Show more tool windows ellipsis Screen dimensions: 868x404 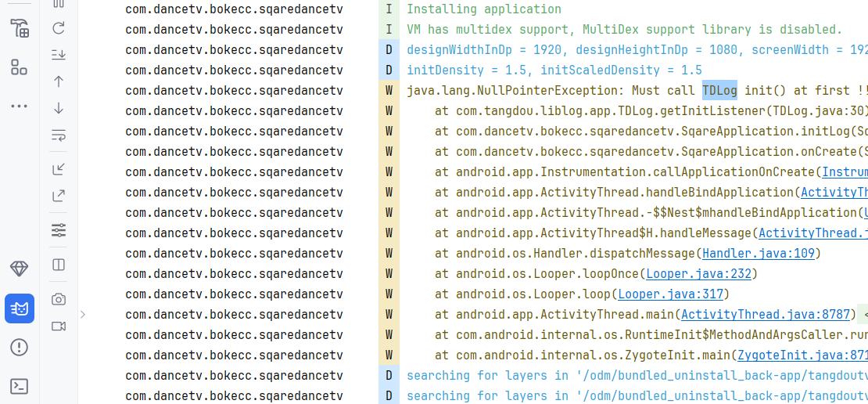pos(20,106)
